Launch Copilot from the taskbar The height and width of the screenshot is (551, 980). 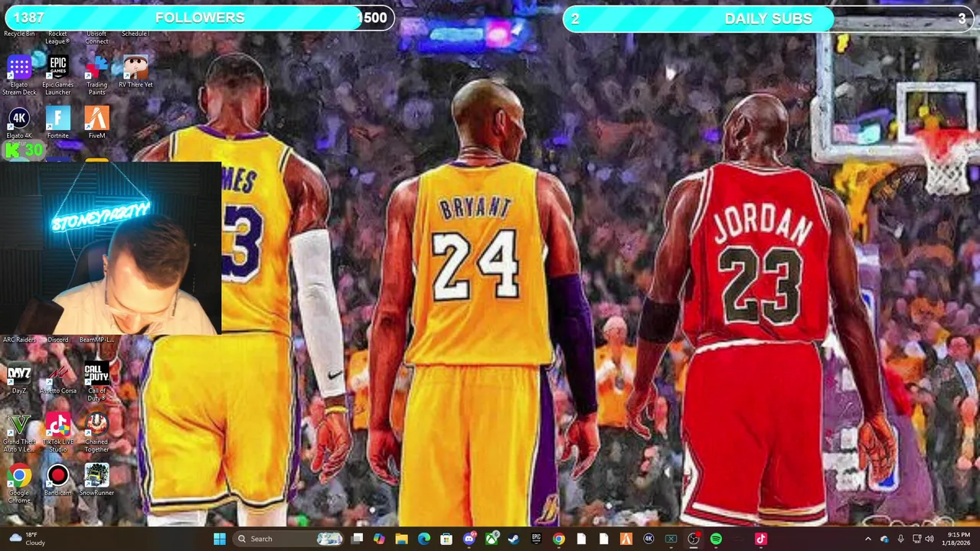point(379,539)
